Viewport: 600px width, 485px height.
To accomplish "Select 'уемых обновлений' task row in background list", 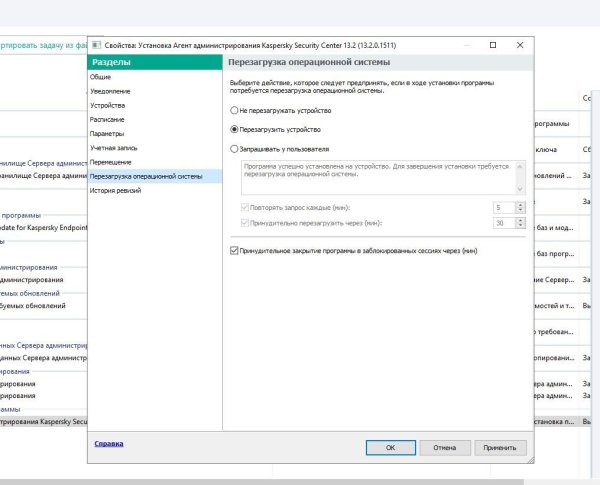I will [33, 305].
